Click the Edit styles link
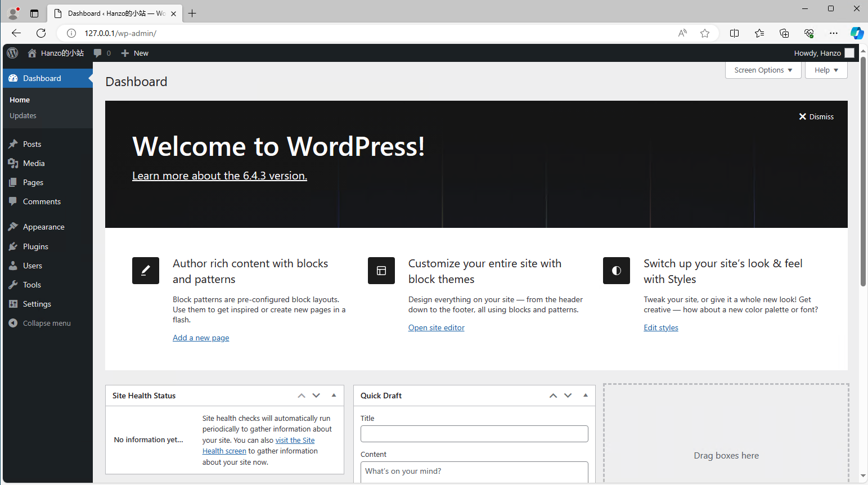Screen dimensions: 868x485 pyautogui.click(x=661, y=327)
